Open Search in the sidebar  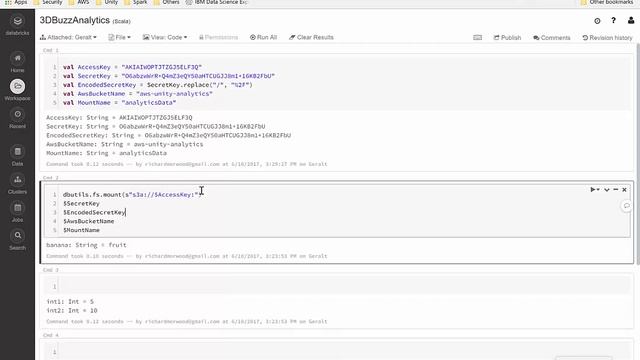pos(17,240)
